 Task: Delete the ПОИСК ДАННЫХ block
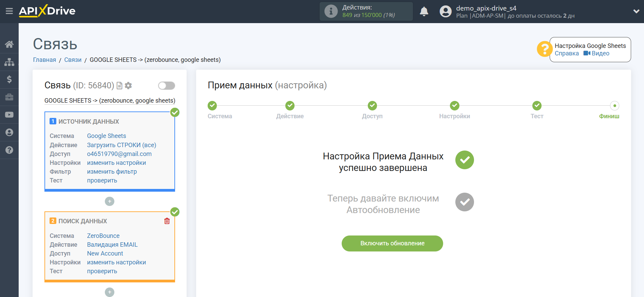[167, 221]
